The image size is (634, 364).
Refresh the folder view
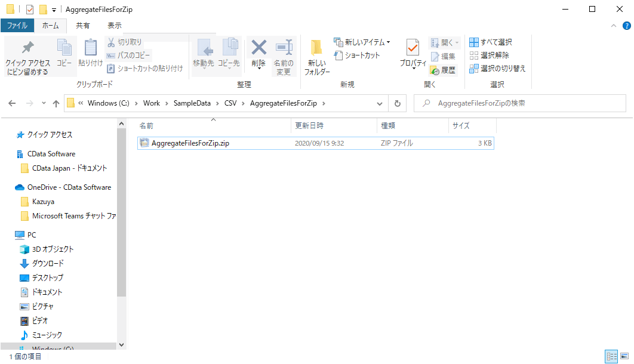[x=398, y=103]
